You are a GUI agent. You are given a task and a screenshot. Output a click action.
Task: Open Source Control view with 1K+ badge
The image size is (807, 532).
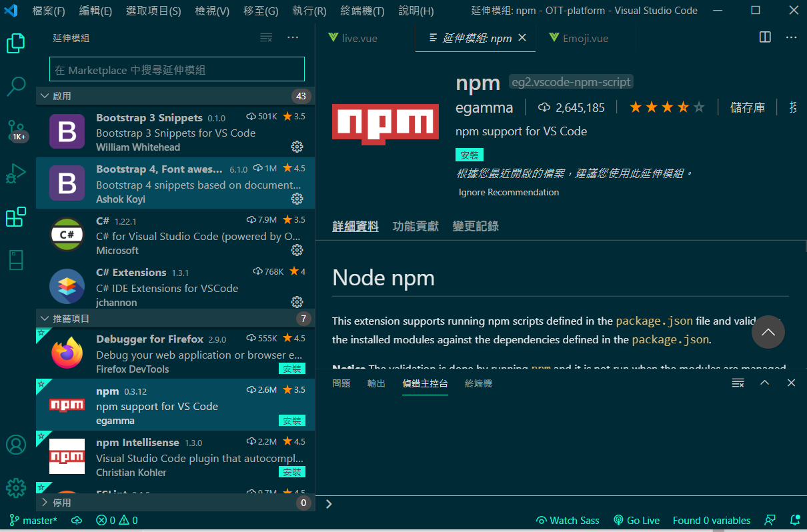(16, 131)
